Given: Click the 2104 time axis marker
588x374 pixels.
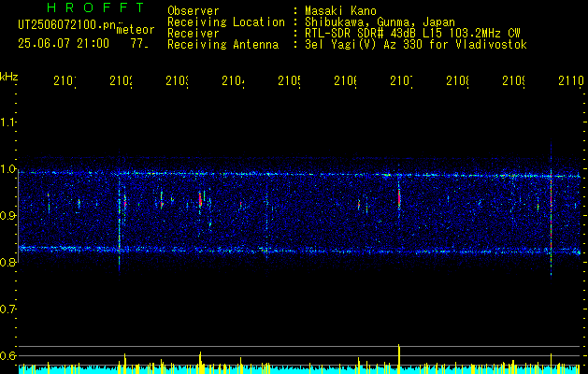Looking at the screenshot, I should pyautogui.click(x=234, y=81).
